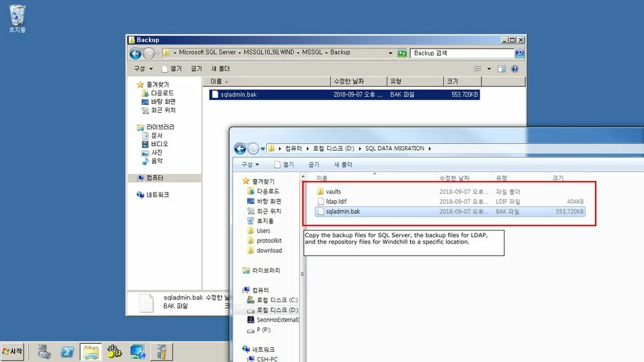Viewport: 644px width, 362px height.
Task: Select 바탕 화면 in Backup window sidebar
Action: (159, 101)
